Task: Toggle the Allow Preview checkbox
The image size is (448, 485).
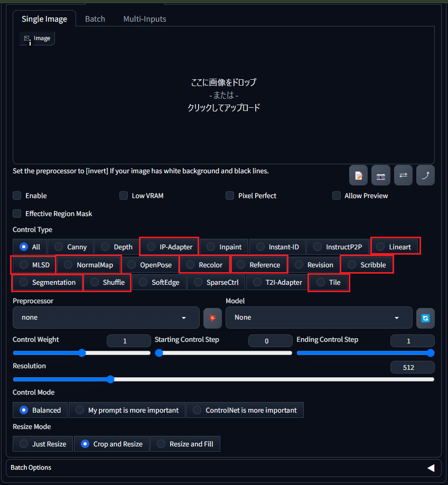Action: (x=337, y=195)
